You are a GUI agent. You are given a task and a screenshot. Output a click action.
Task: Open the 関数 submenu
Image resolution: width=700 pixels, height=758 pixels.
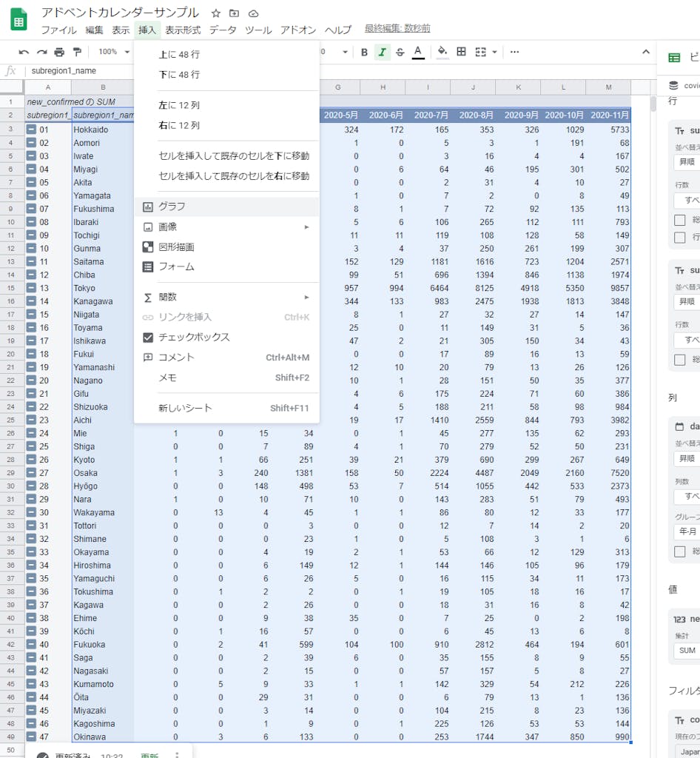click(226, 298)
